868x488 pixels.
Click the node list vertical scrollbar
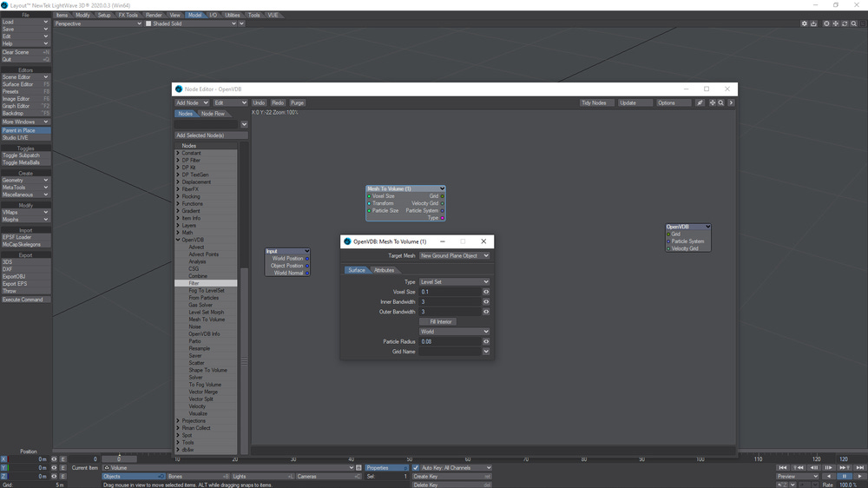pos(244,362)
